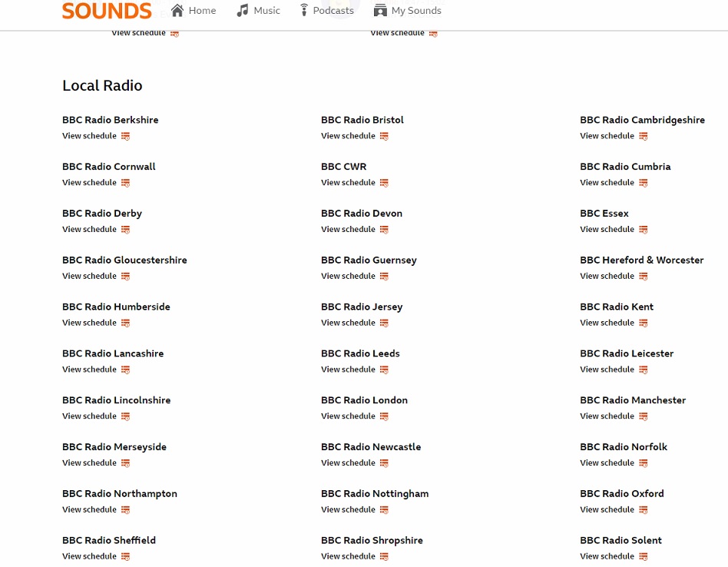Click schedule icon under BBC Radio London

click(x=384, y=416)
